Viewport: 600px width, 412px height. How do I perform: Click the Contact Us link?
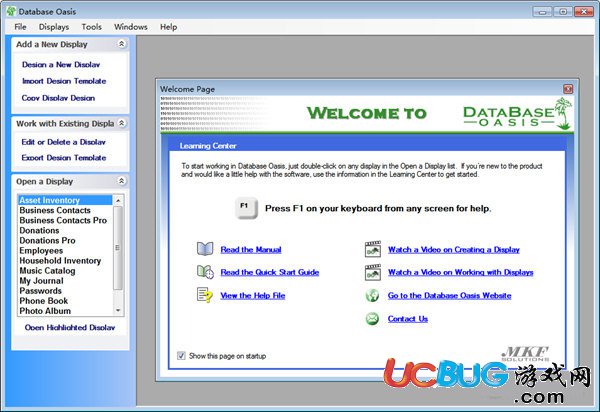(408, 319)
